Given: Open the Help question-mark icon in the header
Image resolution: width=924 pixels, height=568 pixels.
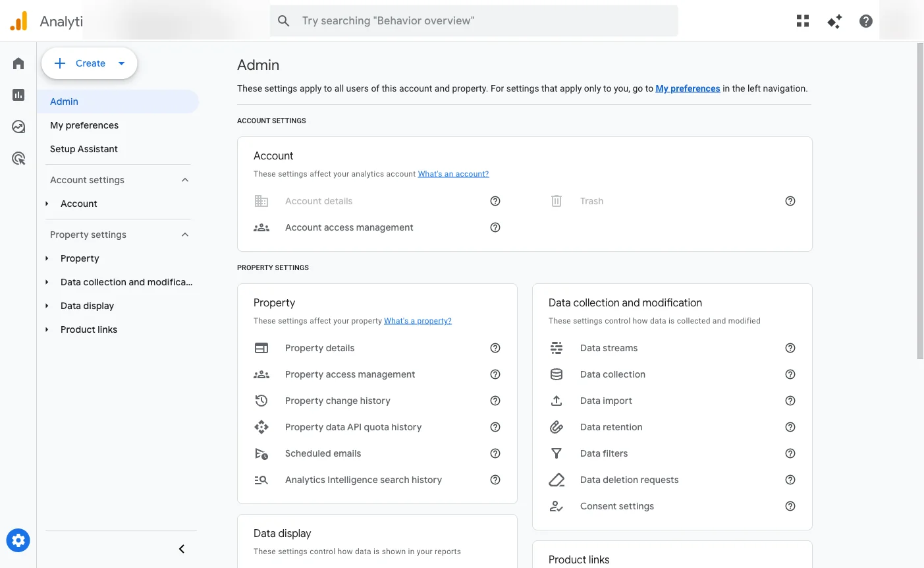Looking at the screenshot, I should tap(865, 20).
